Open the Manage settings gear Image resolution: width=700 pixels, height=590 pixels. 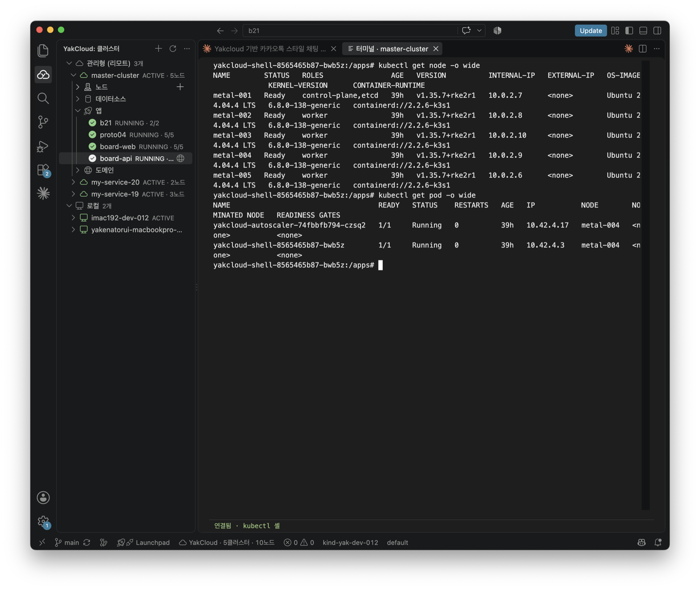pyautogui.click(x=43, y=522)
